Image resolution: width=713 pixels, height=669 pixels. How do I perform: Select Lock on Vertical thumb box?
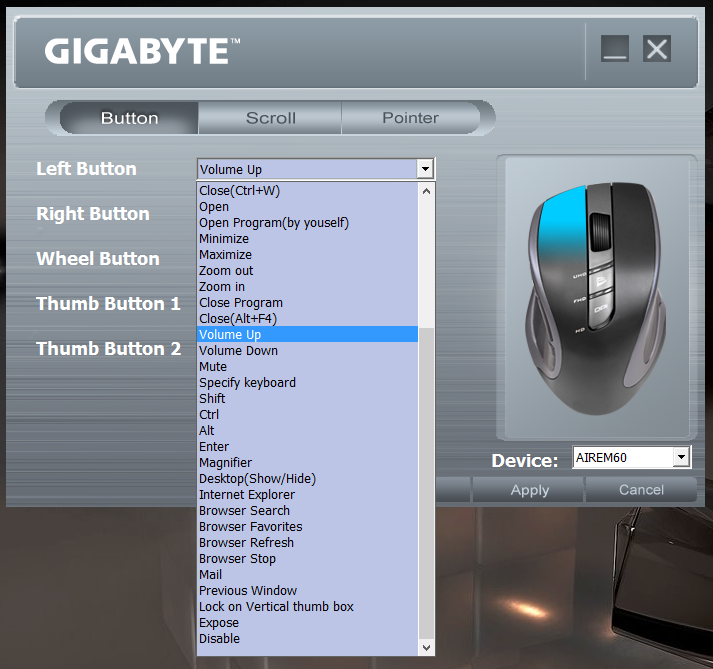click(x=307, y=607)
